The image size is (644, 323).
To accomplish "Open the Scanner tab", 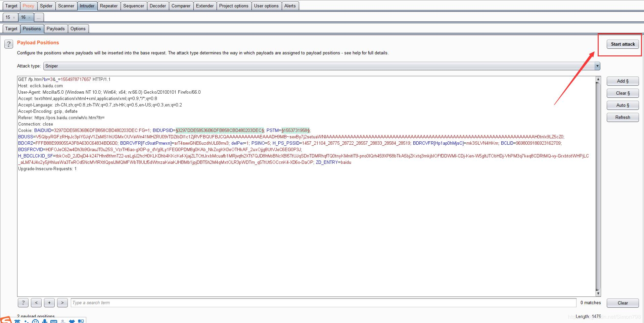I will click(x=66, y=6).
